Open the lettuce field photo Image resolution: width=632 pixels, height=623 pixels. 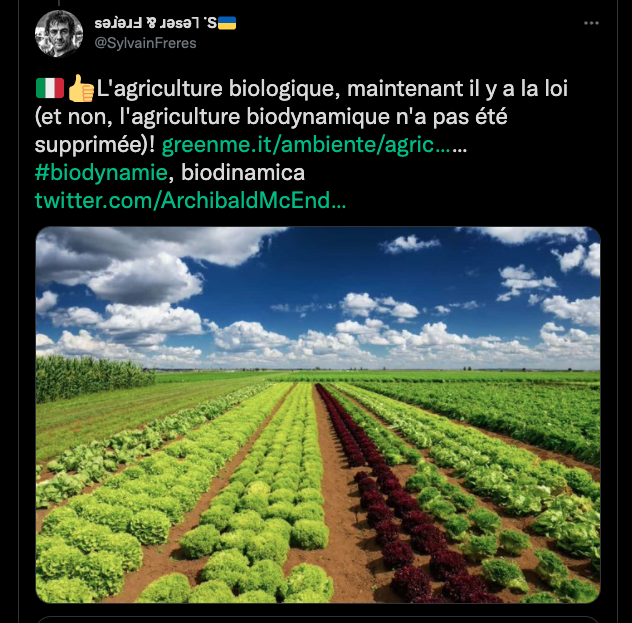point(318,415)
